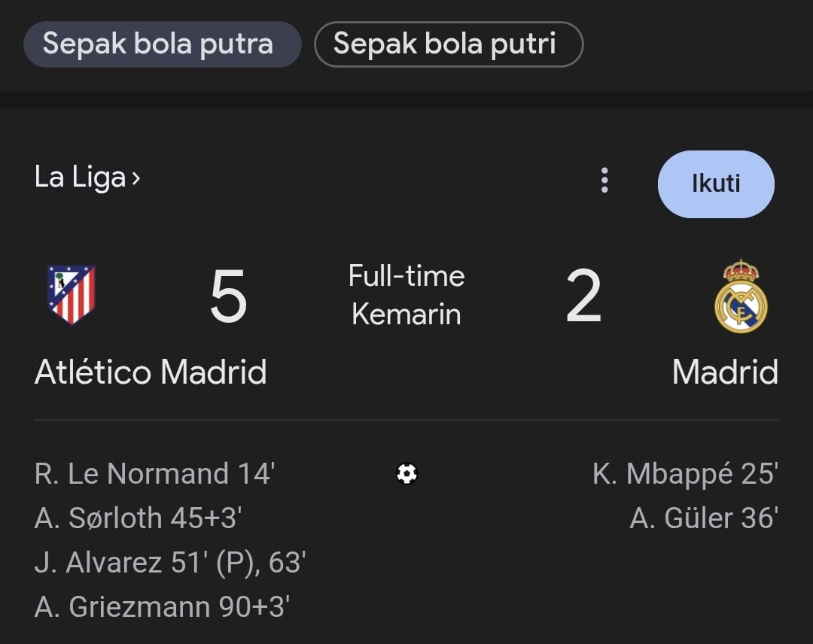Click the Atlético Madrid club crest
The image size is (813, 644).
coord(72,294)
